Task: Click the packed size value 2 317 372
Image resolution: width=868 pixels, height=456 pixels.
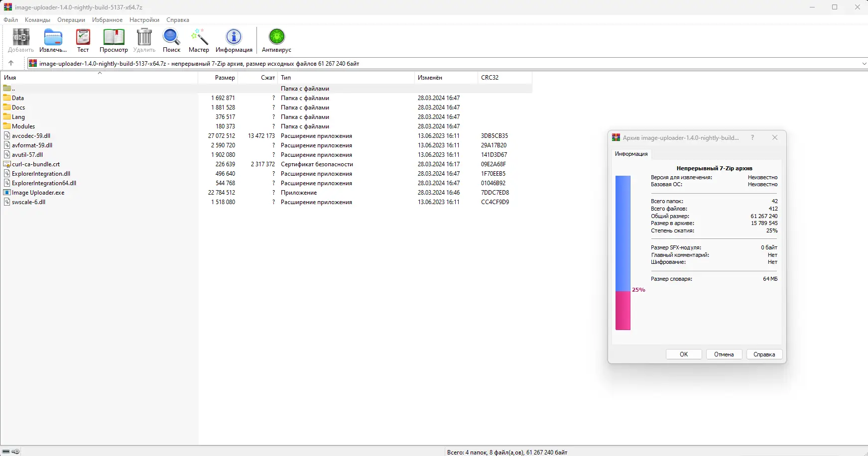Action: tap(263, 164)
